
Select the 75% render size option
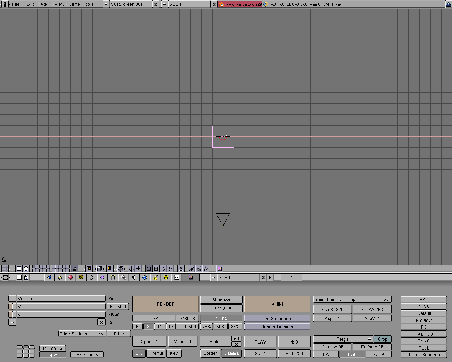(x=207, y=326)
